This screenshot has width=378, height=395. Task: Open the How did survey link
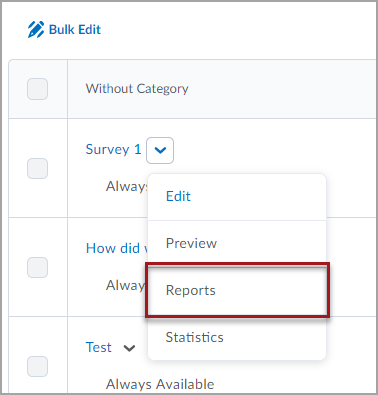pyautogui.click(x=117, y=248)
